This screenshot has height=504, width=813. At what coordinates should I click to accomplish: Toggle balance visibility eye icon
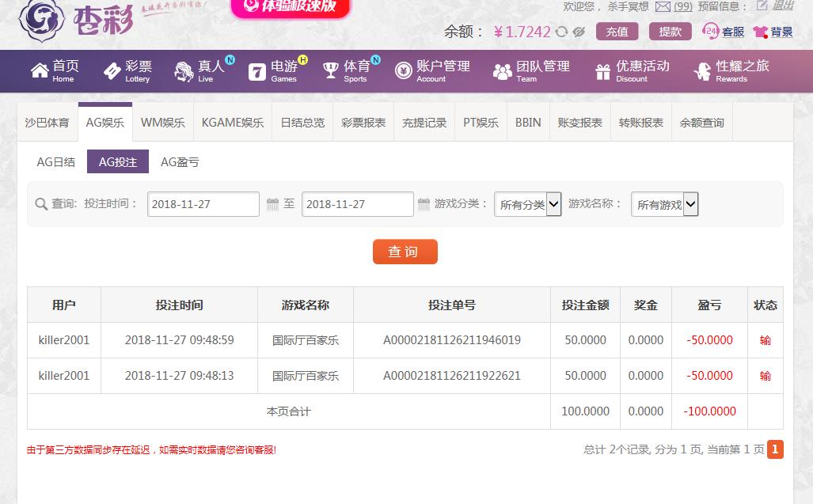pyautogui.click(x=579, y=32)
